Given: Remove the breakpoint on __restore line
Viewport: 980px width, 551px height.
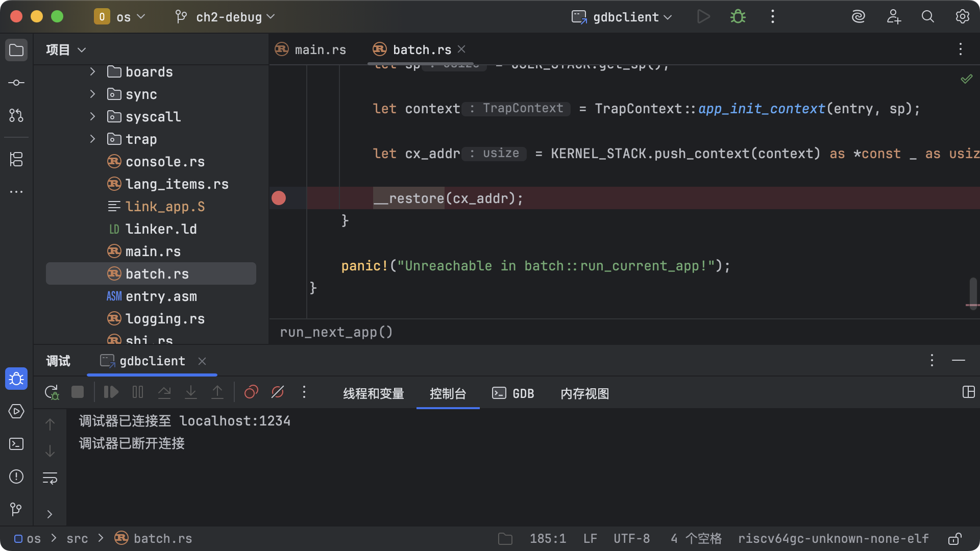Looking at the screenshot, I should [279, 198].
